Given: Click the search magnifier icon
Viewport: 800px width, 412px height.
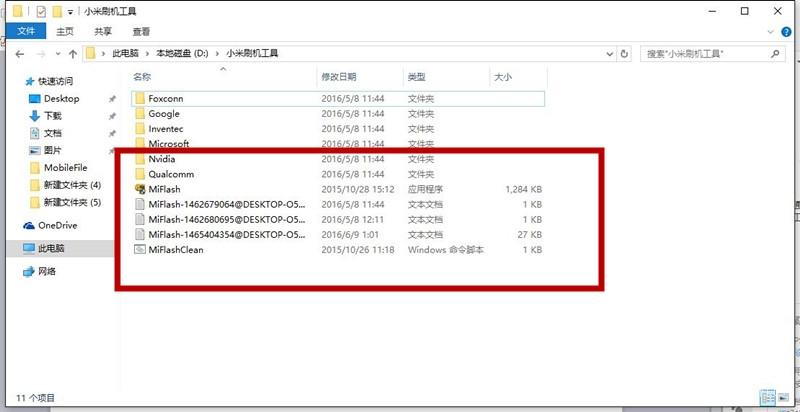Looking at the screenshot, I should [x=775, y=53].
